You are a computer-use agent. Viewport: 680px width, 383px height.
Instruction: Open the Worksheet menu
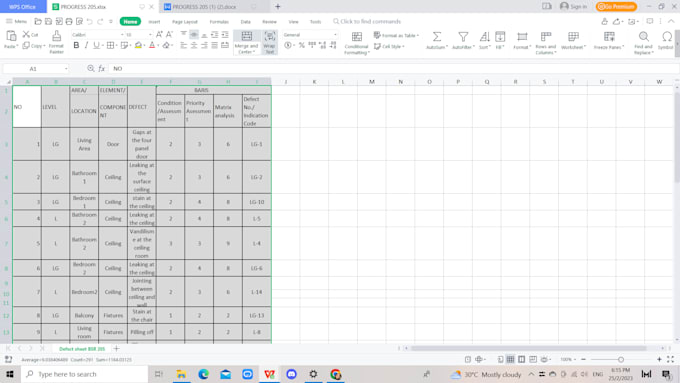(x=573, y=40)
